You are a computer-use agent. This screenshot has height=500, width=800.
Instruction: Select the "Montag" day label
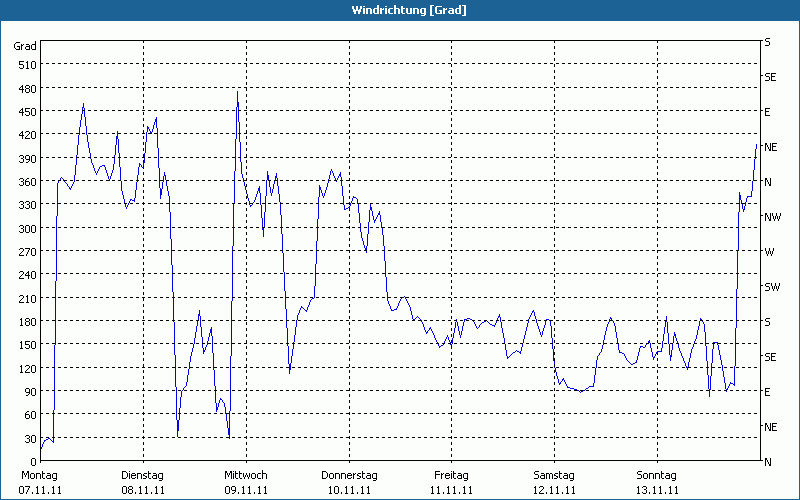coord(40,476)
